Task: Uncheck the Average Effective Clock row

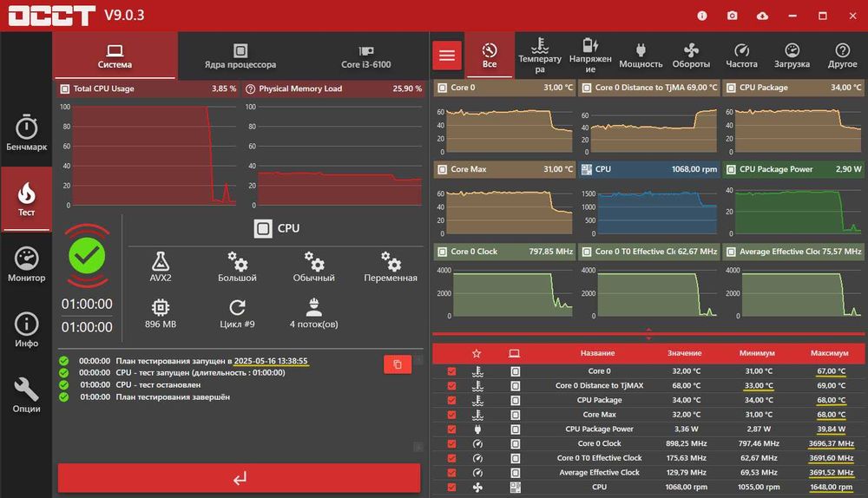Action: tap(451, 473)
